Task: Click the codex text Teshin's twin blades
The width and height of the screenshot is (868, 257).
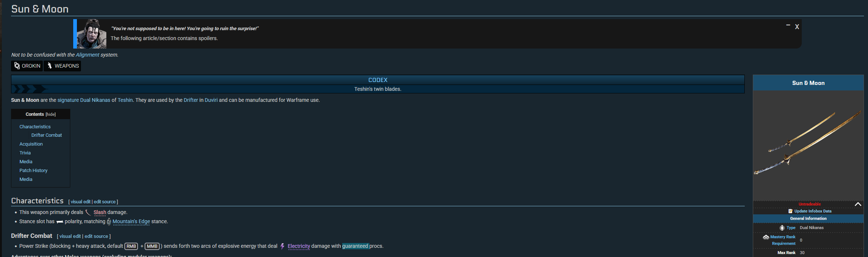Action: click(x=378, y=89)
